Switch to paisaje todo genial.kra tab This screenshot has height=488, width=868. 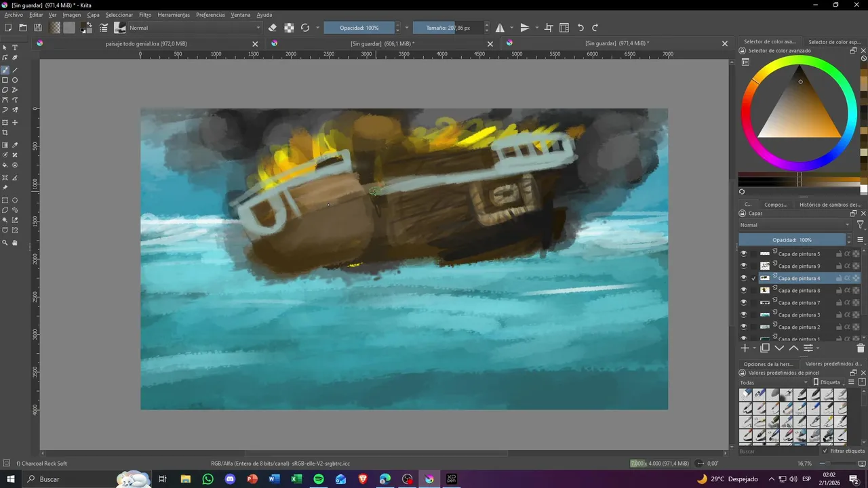(146, 43)
